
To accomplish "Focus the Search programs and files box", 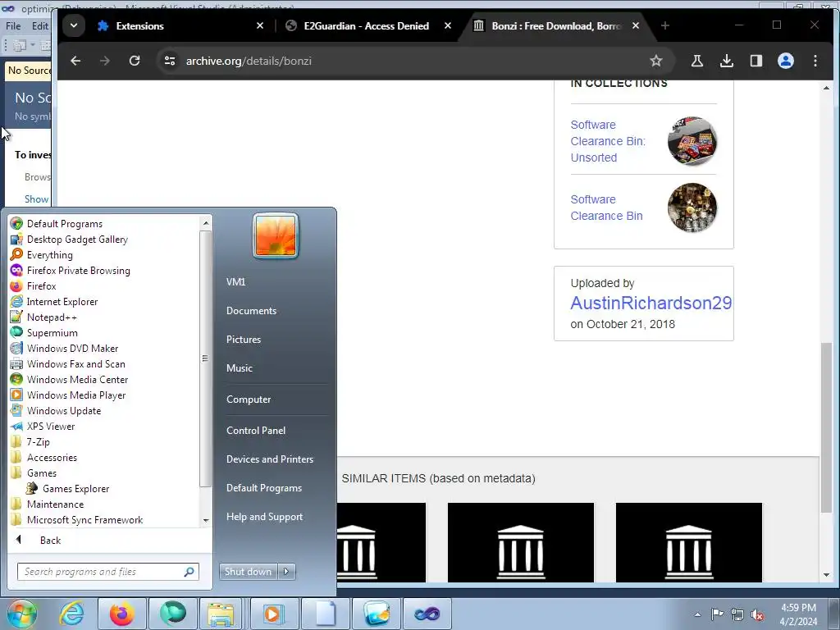I will pos(107,572).
